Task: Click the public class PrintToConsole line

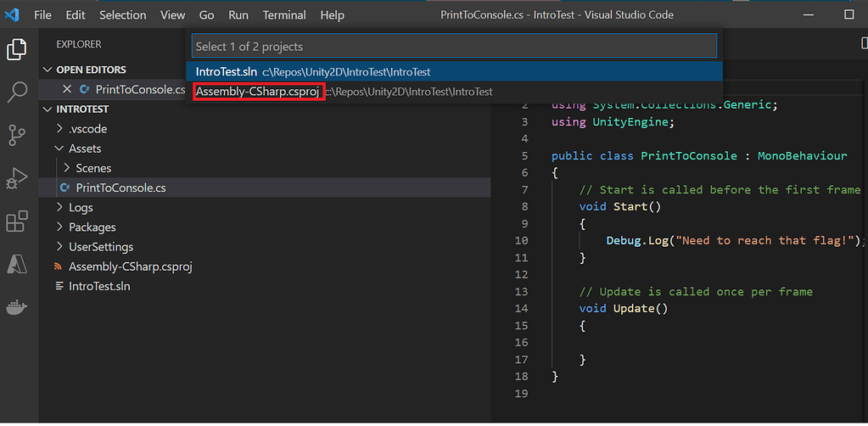Action: (699, 155)
